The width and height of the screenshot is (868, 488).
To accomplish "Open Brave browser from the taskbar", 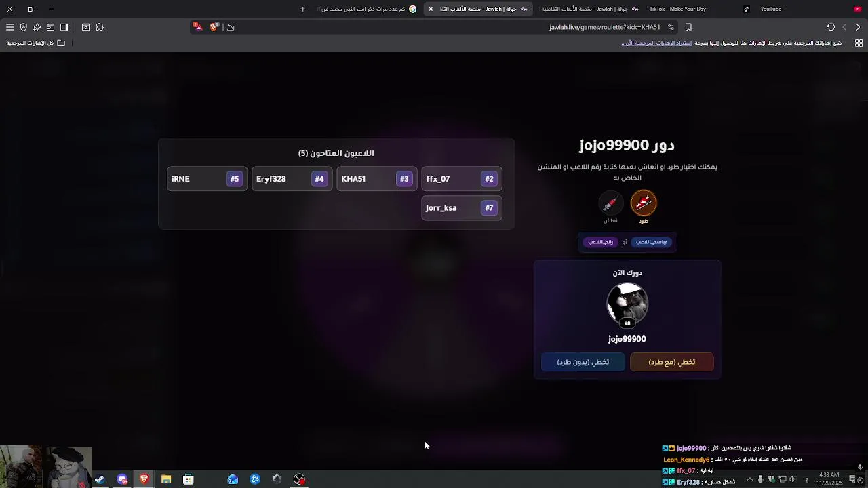I will click(144, 479).
